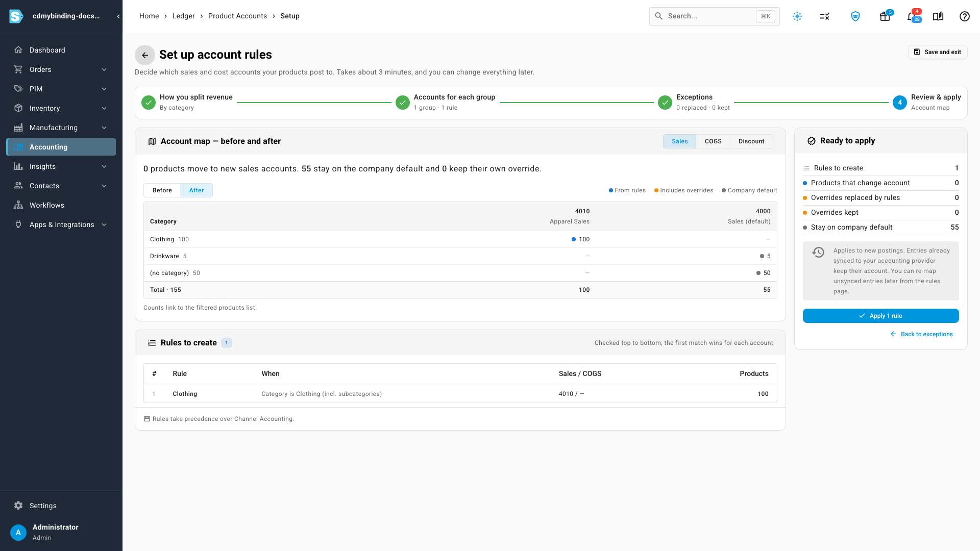980x551 pixels.
Task: Click the Clothing rule row name
Action: (x=185, y=394)
